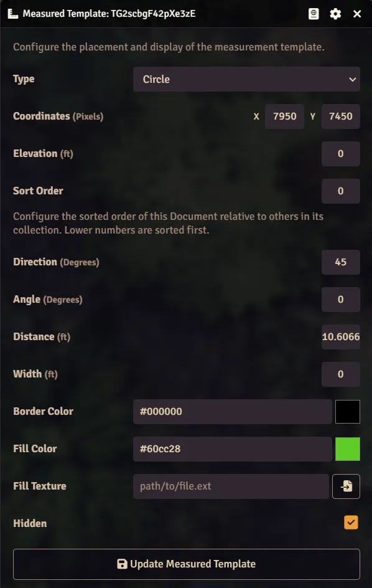Click the save icon on Update button

pos(122,564)
